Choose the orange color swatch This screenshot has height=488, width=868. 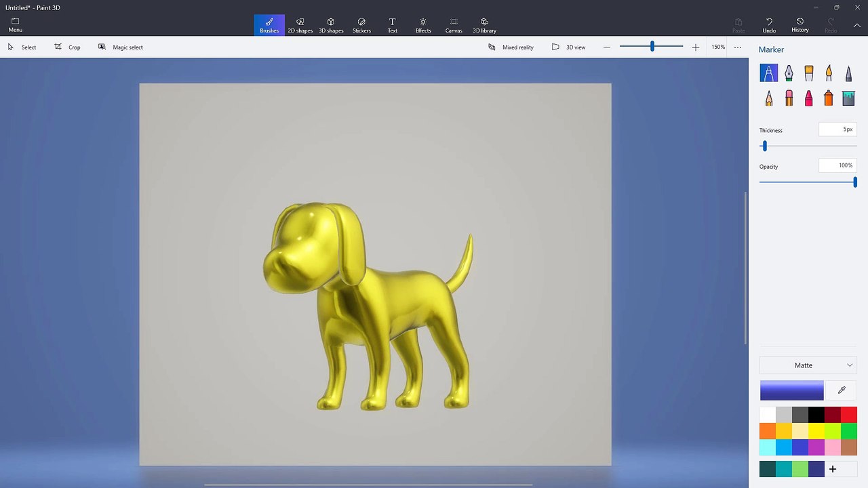click(x=768, y=431)
